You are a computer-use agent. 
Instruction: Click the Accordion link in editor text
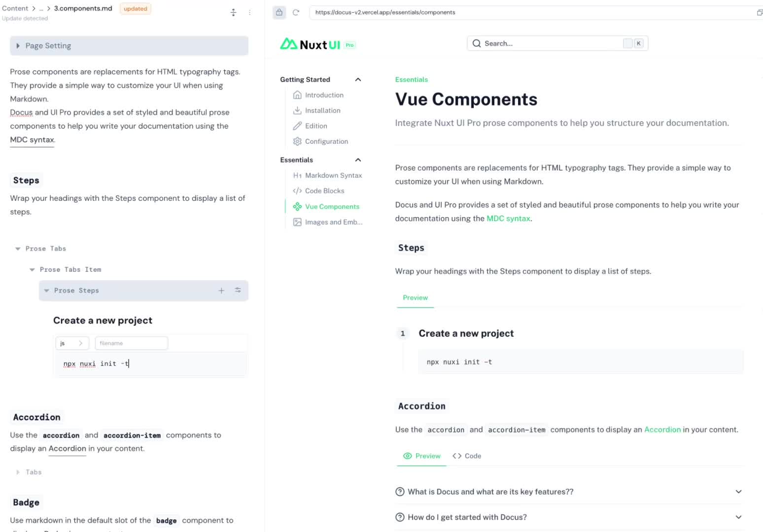pos(67,449)
